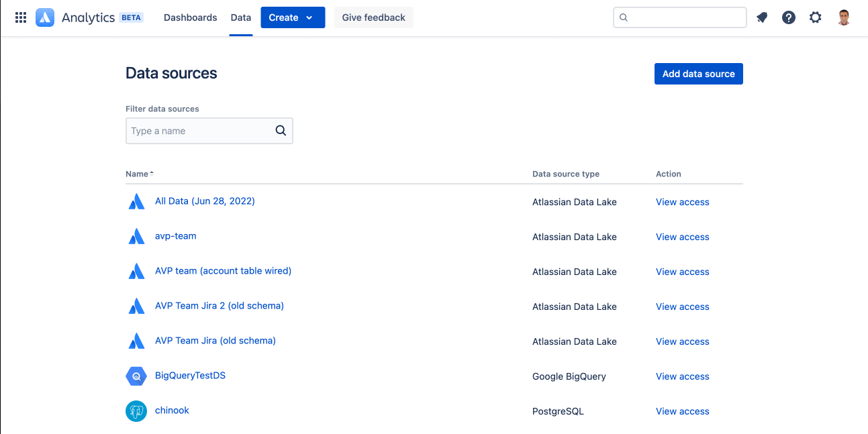Focus the top search box
Screen dimensions: 868x434
click(x=680, y=17)
